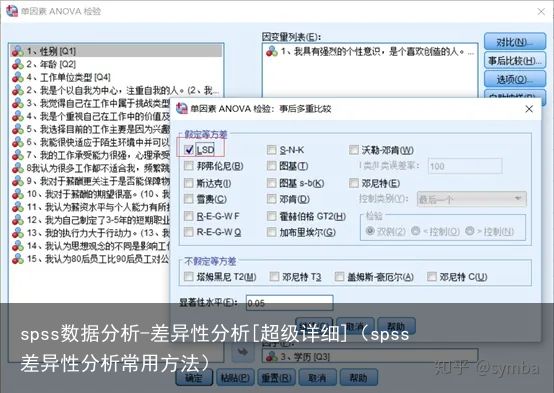Select the 双侧(2) radio button
This screenshot has width=554, height=393.
pos(370,231)
